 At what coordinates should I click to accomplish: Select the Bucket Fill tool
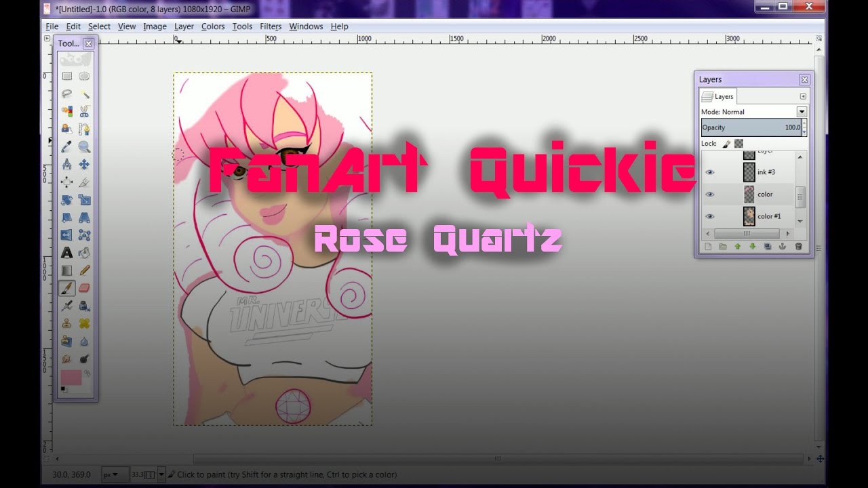(84, 253)
